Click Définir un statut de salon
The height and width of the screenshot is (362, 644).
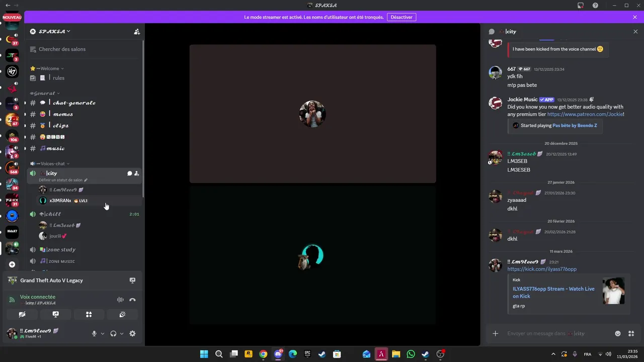(x=63, y=180)
